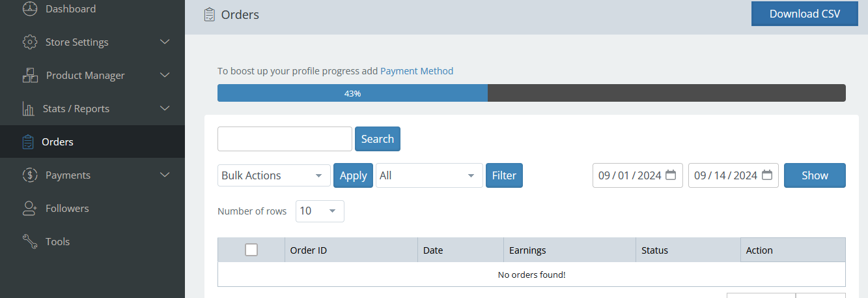The height and width of the screenshot is (298, 868).
Task: Expand the Payments submenu chevron
Action: (165, 175)
